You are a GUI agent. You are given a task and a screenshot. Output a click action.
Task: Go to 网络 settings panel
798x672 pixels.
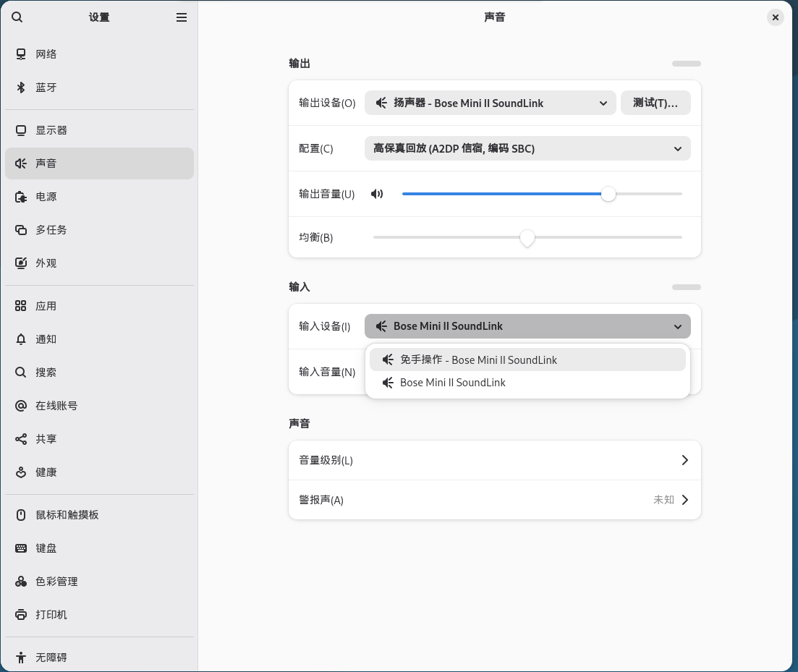click(x=99, y=54)
